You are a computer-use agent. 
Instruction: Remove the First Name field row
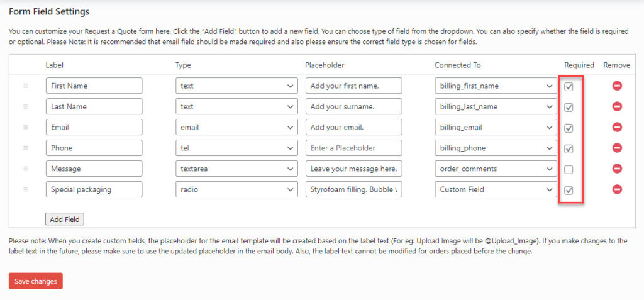(x=617, y=86)
